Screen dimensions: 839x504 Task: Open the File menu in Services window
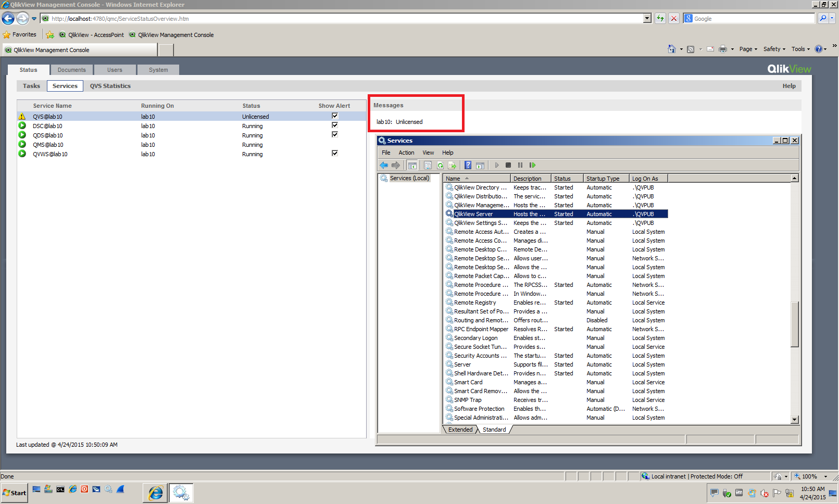pyautogui.click(x=386, y=153)
